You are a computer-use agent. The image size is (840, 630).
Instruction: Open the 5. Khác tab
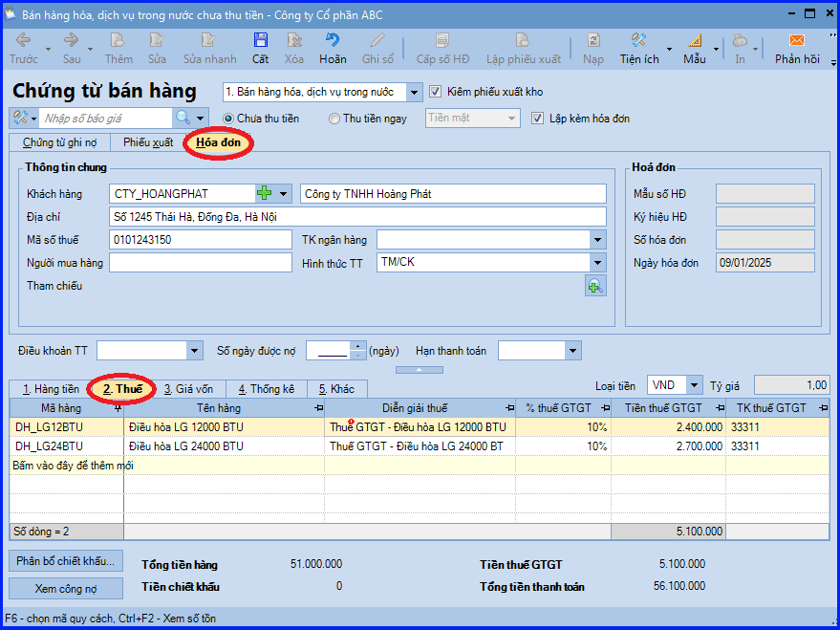[x=337, y=389]
